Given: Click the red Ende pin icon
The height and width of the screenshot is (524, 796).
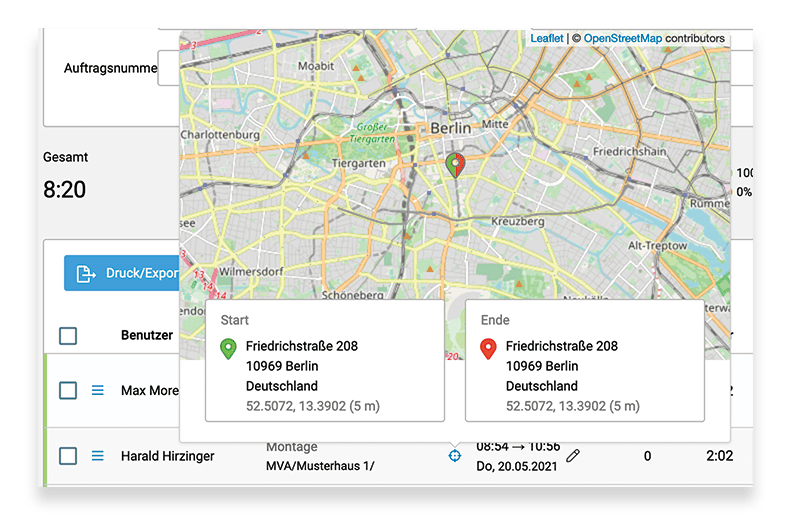Looking at the screenshot, I should pos(488,349).
